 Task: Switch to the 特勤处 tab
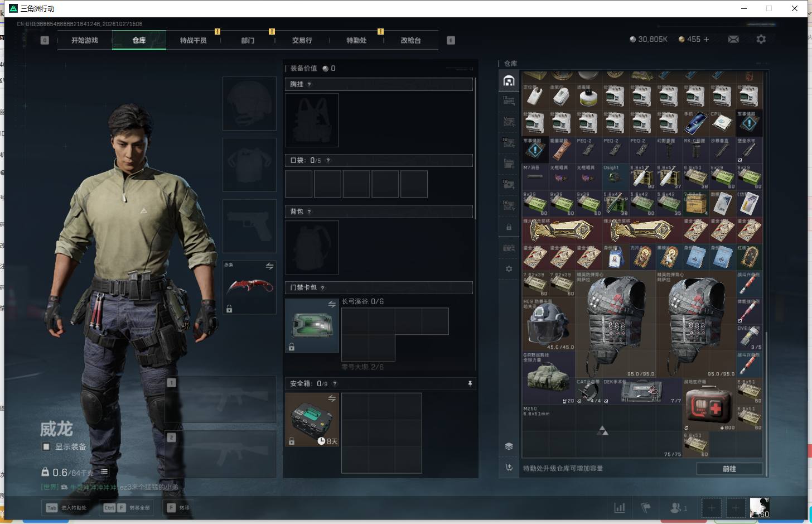(x=356, y=40)
